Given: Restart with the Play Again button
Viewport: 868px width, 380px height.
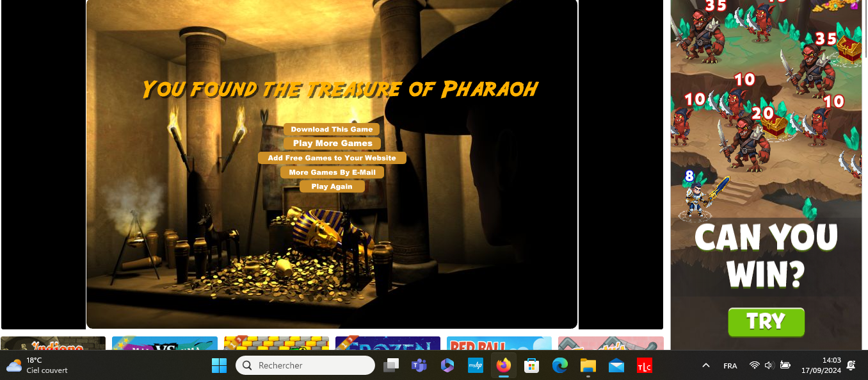Looking at the screenshot, I should coord(332,186).
